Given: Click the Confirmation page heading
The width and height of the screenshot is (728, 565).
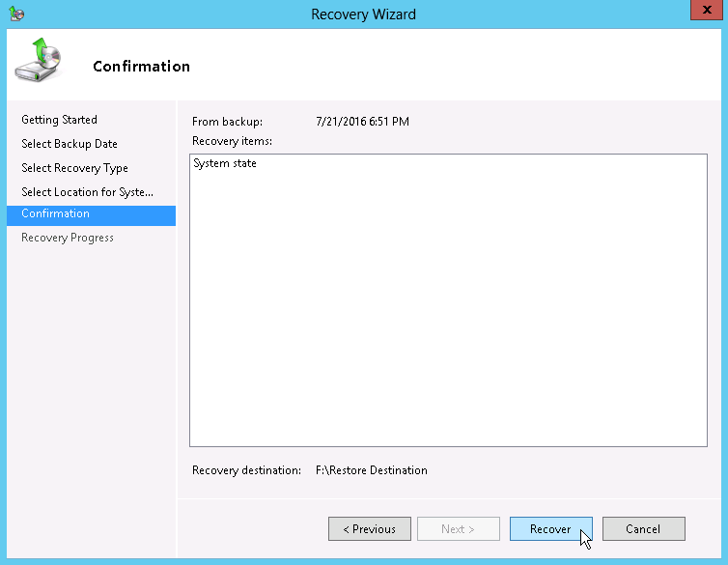Looking at the screenshot, I should (141, 67).
